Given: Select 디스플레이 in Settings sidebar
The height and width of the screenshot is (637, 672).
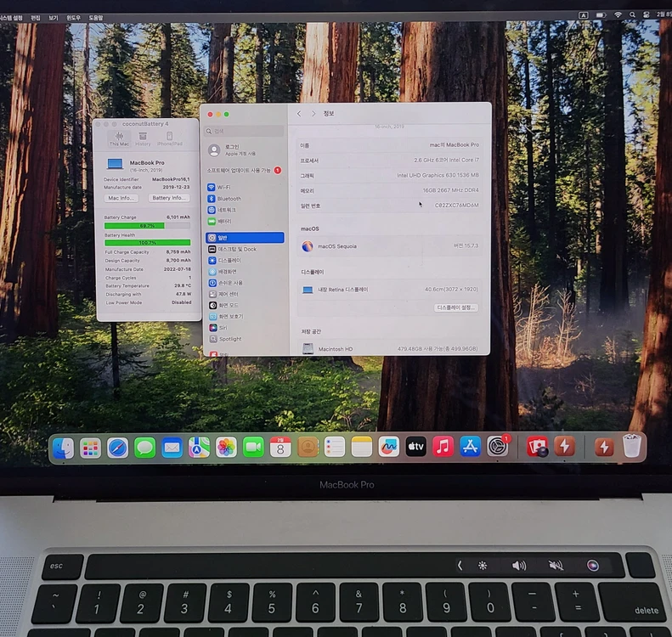Looking at the screenshot, I should (x=245, y=261).
